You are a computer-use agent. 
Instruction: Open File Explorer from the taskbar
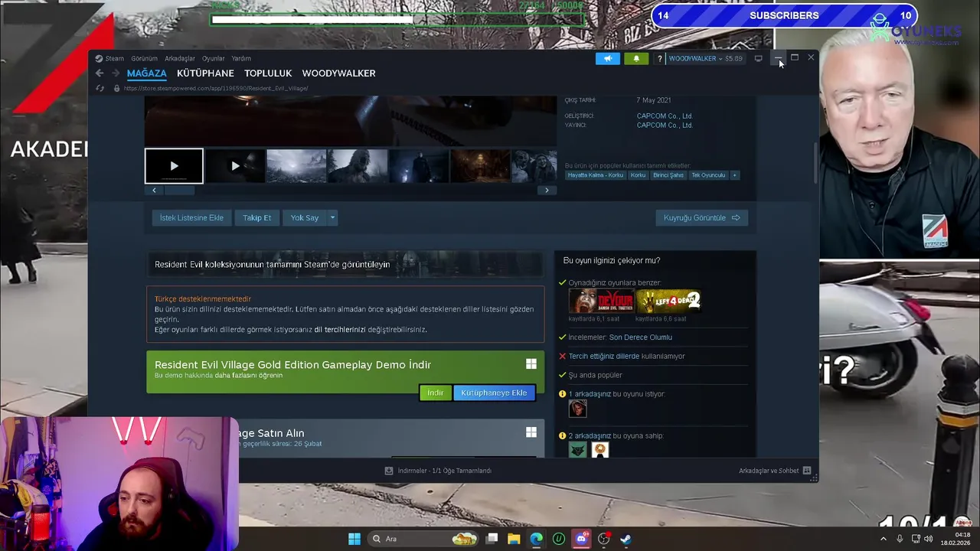[514, 539]
